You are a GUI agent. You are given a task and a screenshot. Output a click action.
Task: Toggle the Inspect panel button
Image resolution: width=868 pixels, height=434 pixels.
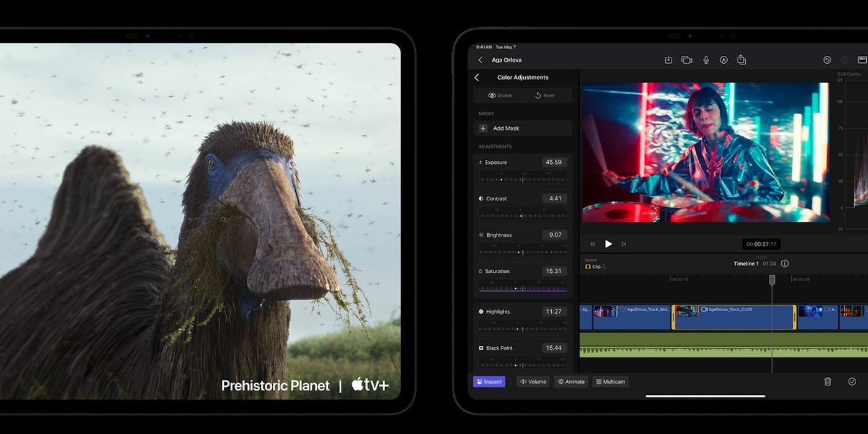(489, 382)
